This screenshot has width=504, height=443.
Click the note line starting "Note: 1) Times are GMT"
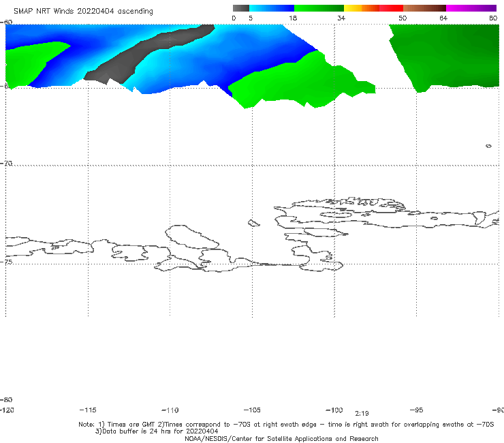(x=286, y=425)
